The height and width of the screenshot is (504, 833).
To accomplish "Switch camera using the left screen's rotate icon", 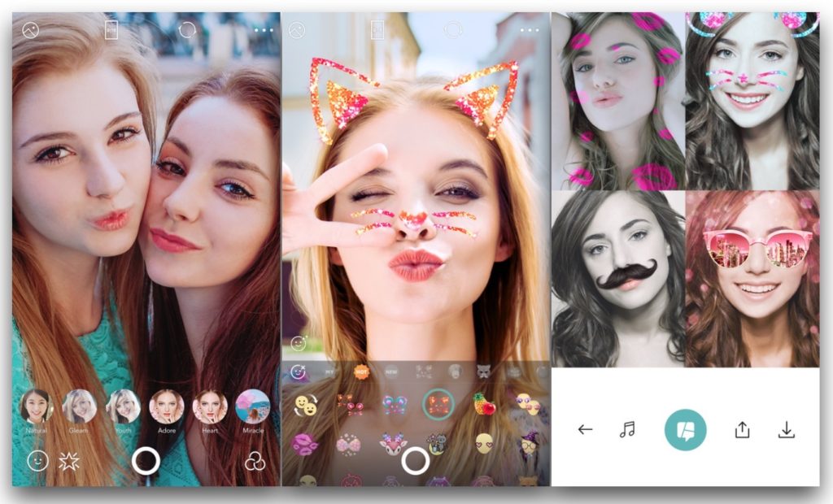I will [188, 30].
